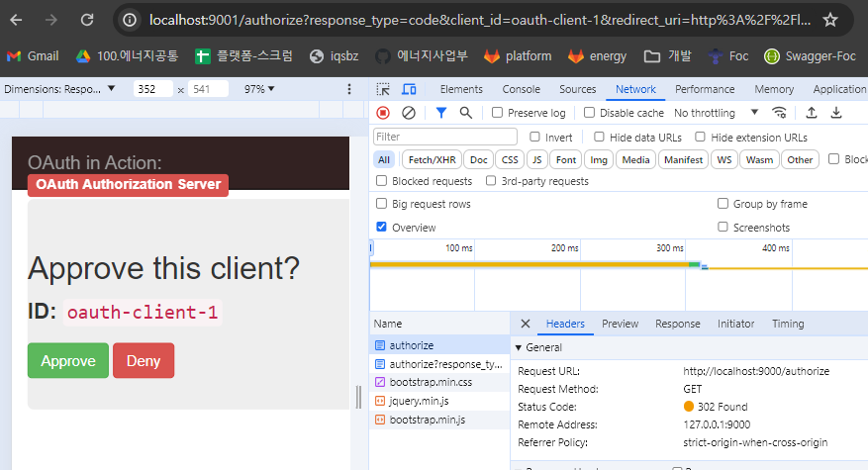Screen dimensions: 868x470
Task: Check 3rd-party requests checkbox
Action: coord(491,181)
